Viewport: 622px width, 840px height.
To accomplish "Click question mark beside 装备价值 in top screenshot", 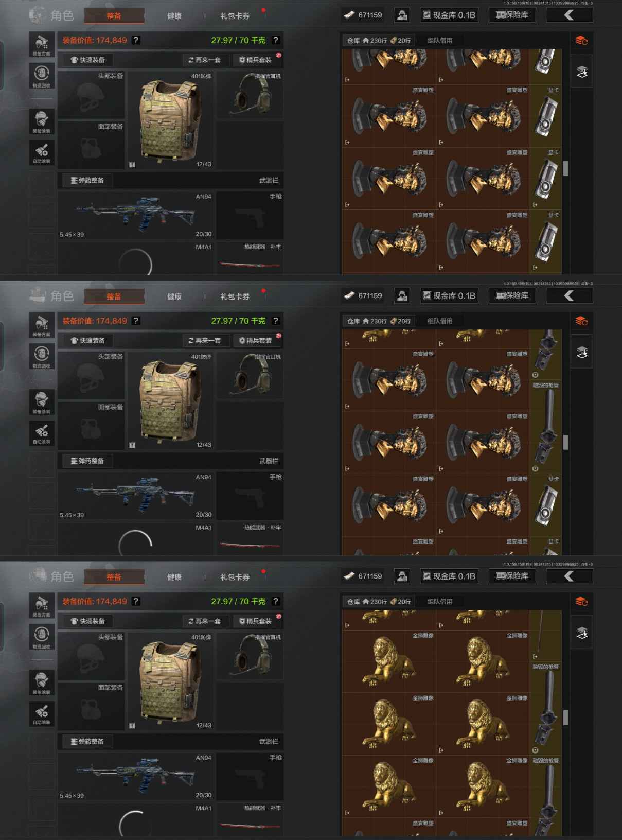I will 136,40.
